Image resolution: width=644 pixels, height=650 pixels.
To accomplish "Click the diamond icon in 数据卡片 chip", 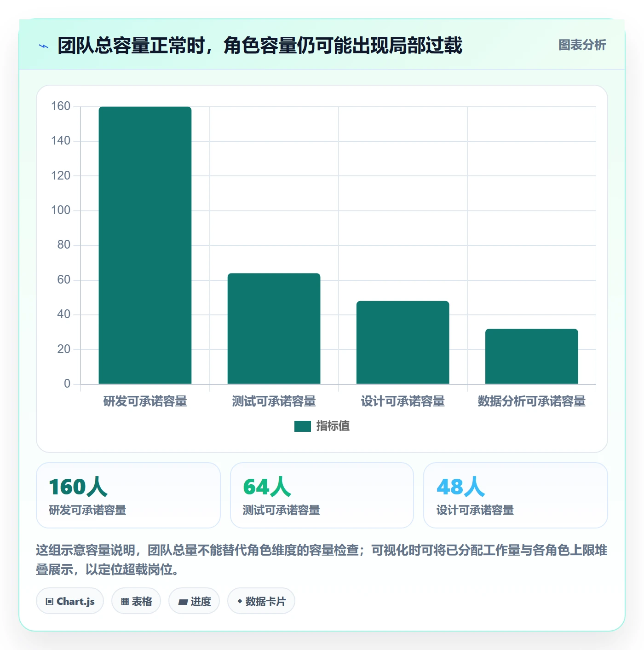I will [x=240, y=601].
